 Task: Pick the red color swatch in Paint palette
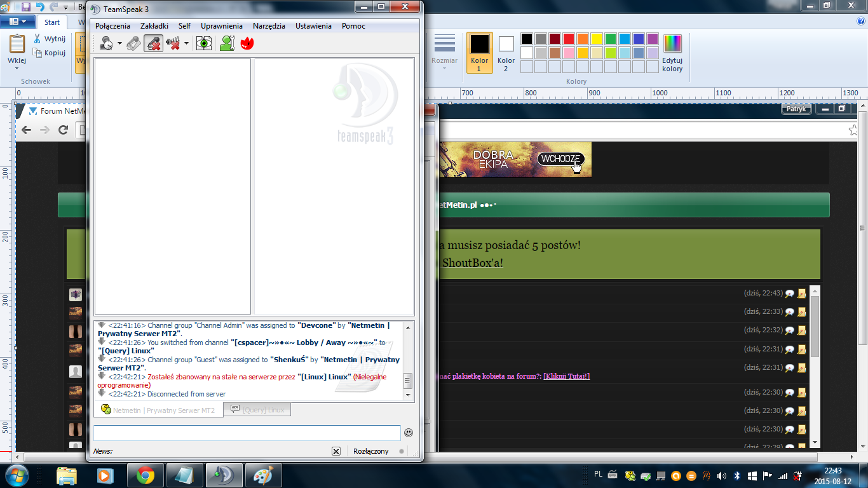pyautogui.click(x=569, y=39)
